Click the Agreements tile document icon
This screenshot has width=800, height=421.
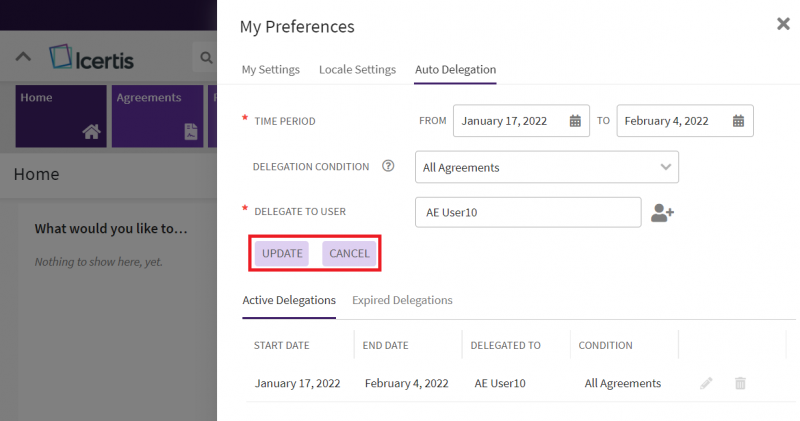pos(190,131)
